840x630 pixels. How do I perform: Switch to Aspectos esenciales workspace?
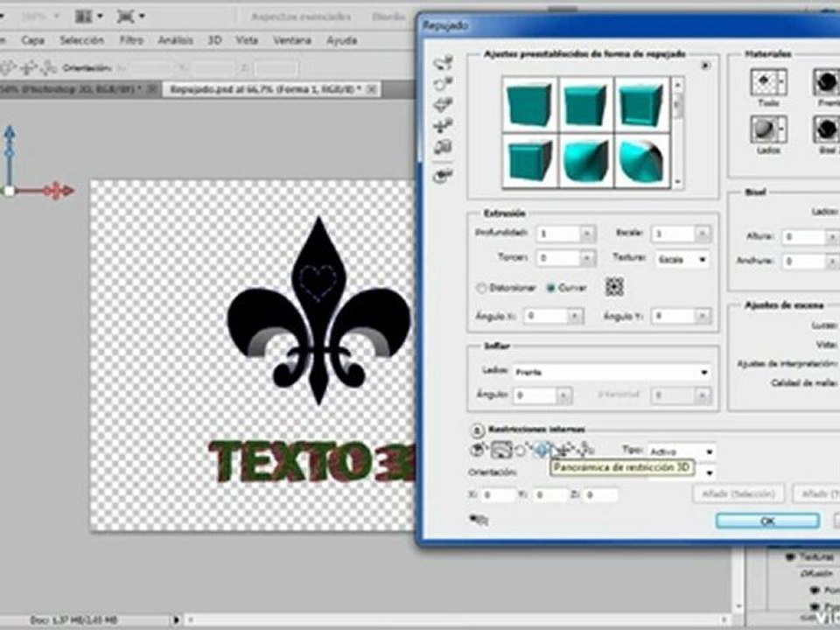(x=301, y=17)
